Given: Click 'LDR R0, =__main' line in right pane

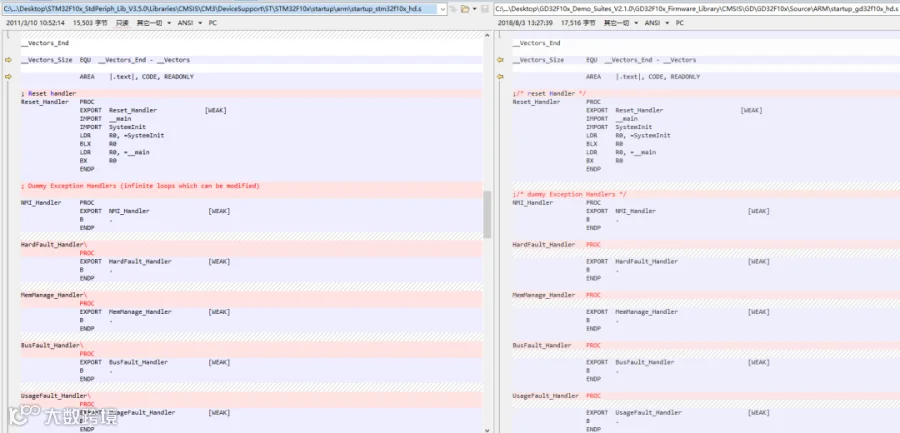Looking at the screenshot, I should click(621, 152).
